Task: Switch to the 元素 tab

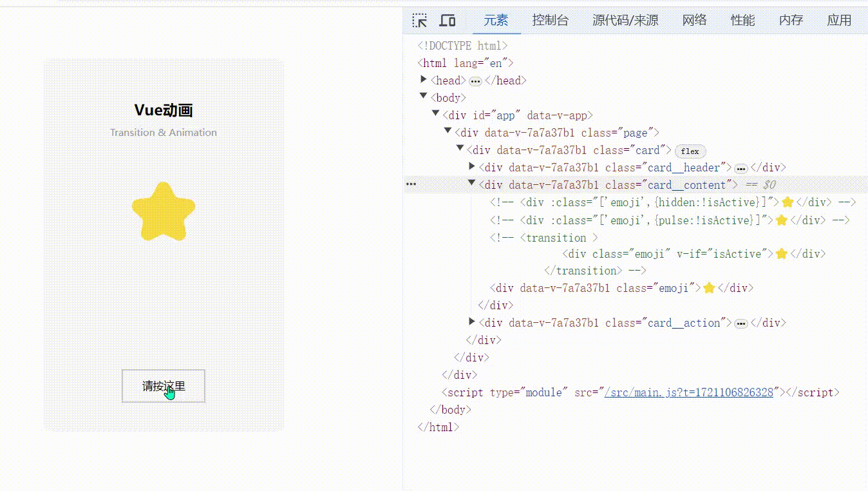Action: [x=496, y=20]
